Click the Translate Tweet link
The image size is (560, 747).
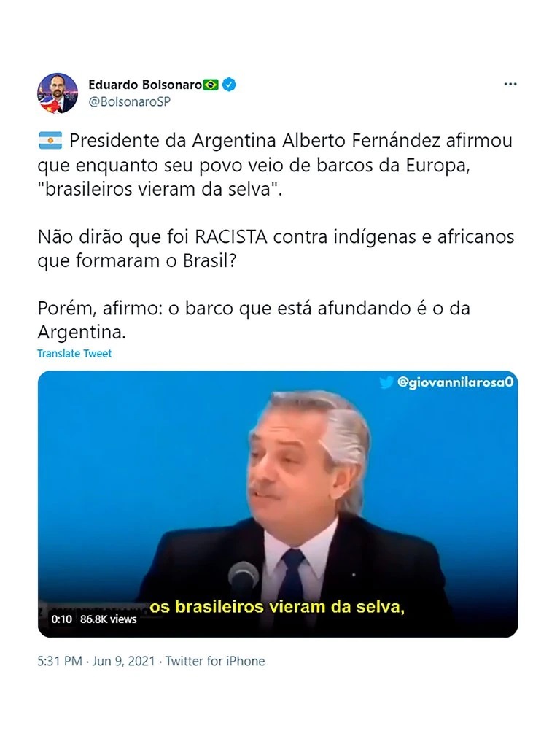click(x=74, y=354)
